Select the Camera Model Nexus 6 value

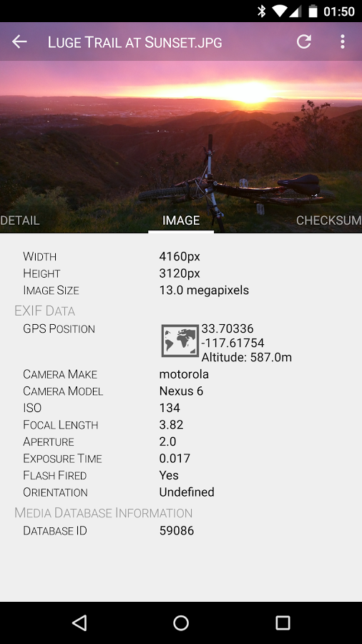(x=181, y=391)
